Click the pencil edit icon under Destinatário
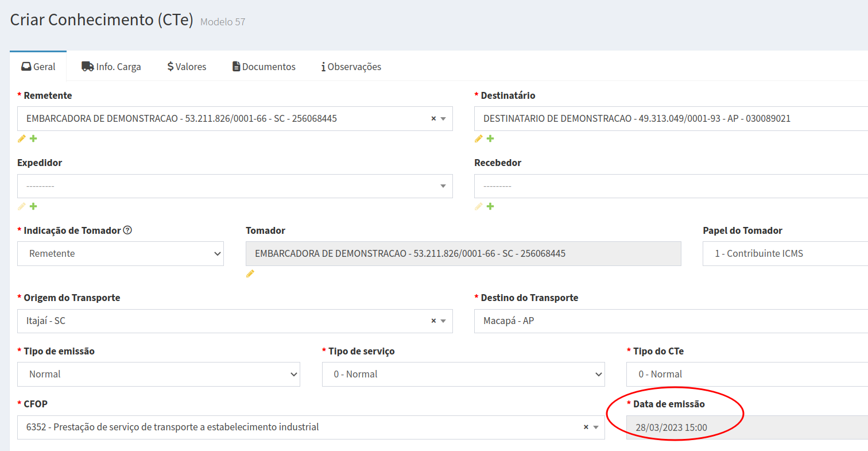 [x=479, y=138]
